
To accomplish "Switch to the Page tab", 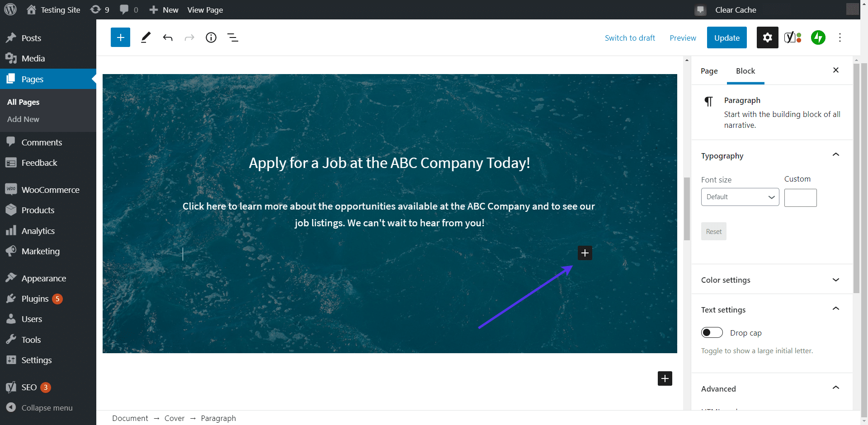I will 709,71.
